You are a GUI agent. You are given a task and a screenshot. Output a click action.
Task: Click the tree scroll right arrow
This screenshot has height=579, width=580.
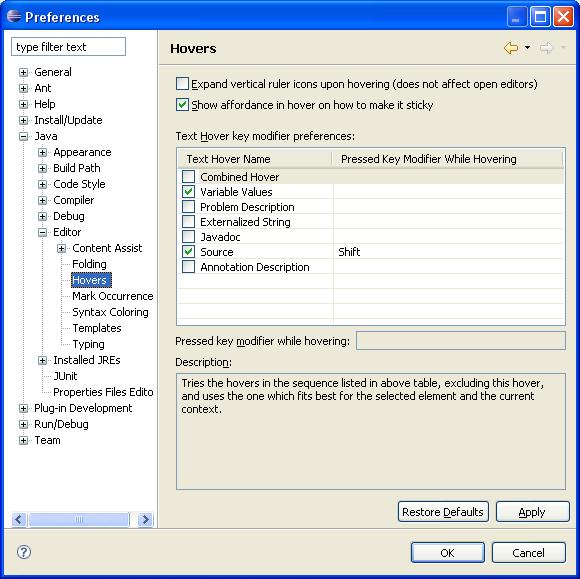pyautogui.click(x=145, y=519)
